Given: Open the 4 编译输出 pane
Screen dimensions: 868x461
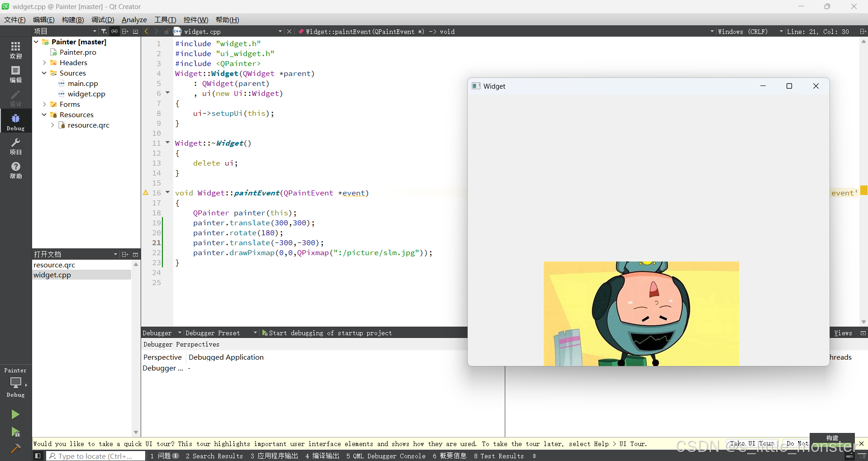Looking at the screenshot, I should 322,456.
